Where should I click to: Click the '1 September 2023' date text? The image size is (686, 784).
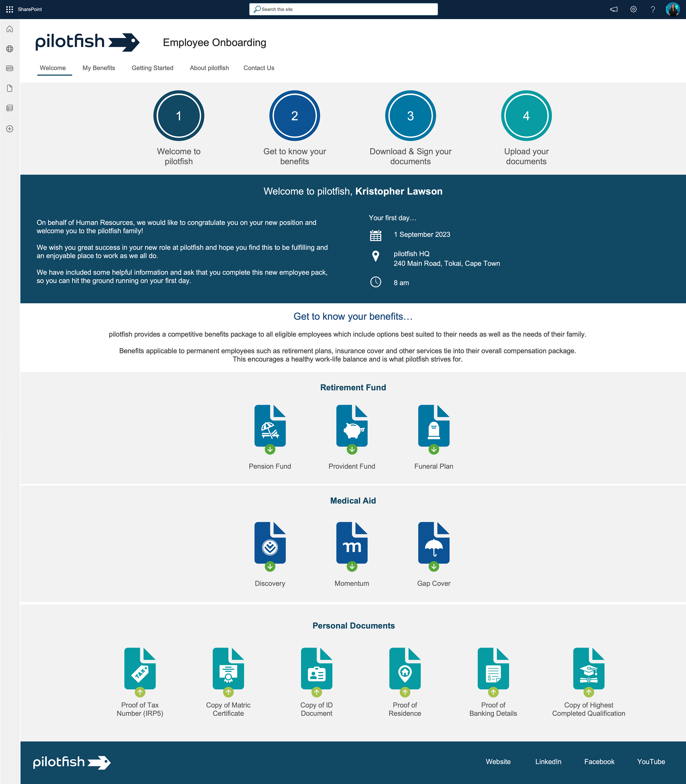422,234
